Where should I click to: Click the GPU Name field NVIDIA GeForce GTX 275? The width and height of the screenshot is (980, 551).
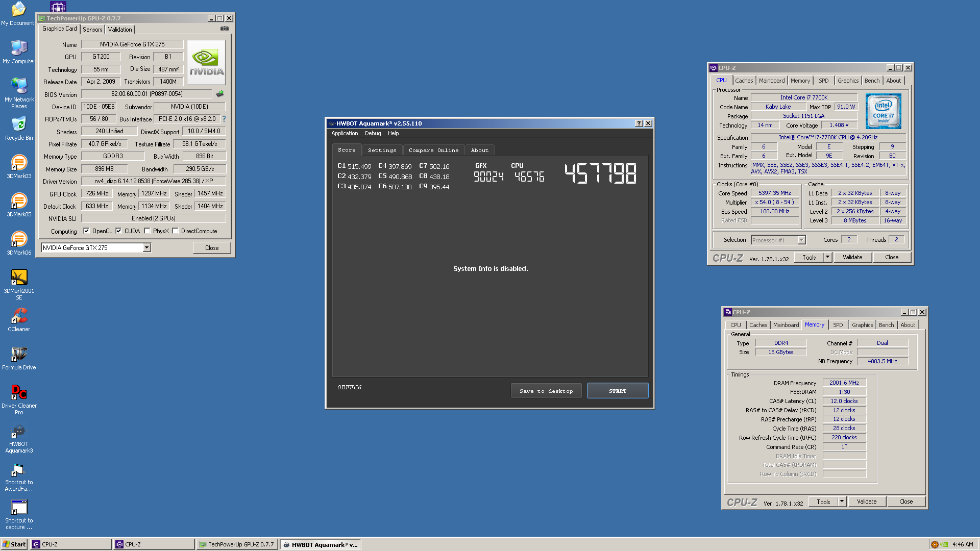(x=132, y=44)
